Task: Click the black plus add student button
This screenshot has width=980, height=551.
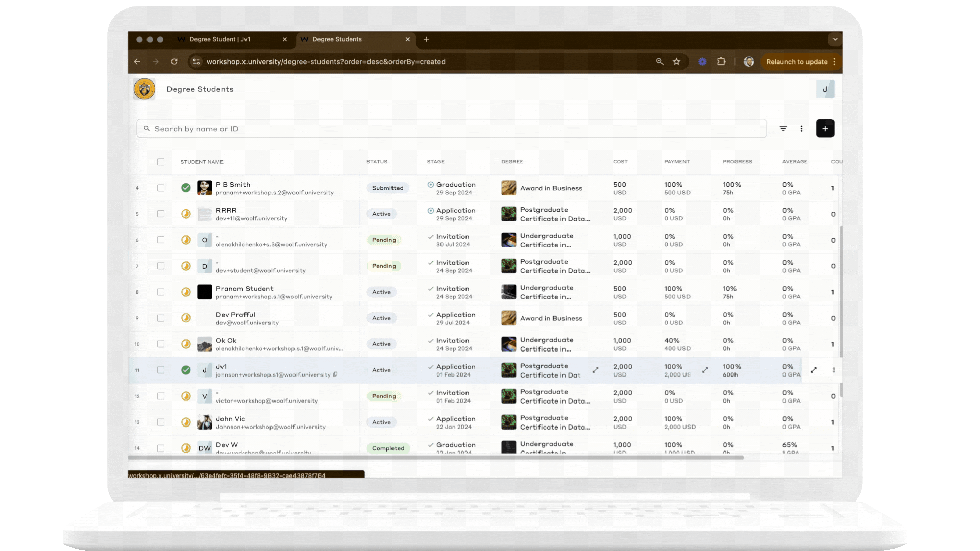Action: pos(825,129)
